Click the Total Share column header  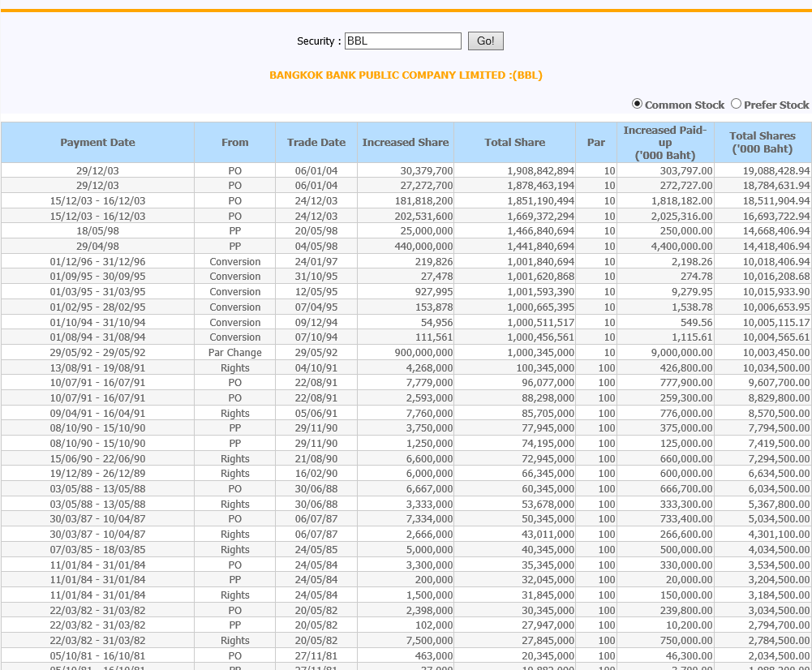514,143
